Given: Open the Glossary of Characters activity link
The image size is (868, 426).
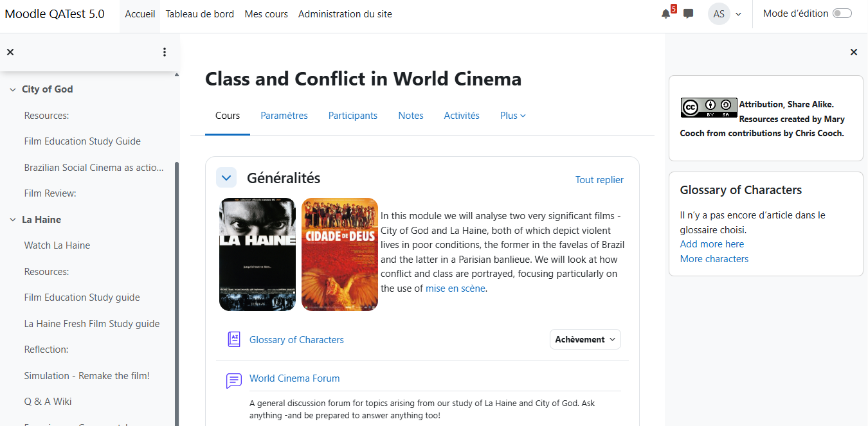Looking at the screenshot, I should (296, 340).
